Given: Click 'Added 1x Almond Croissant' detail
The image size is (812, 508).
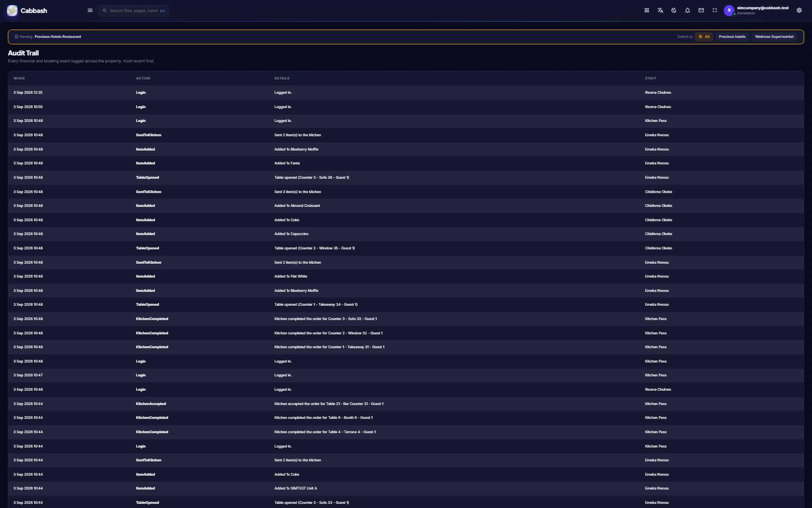Looking at the screenshot, I should (x=297, y=206).
